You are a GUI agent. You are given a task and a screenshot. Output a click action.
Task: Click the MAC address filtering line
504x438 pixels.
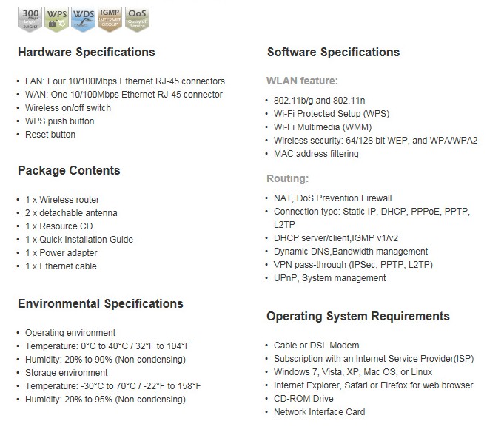[x=316, y=154]
